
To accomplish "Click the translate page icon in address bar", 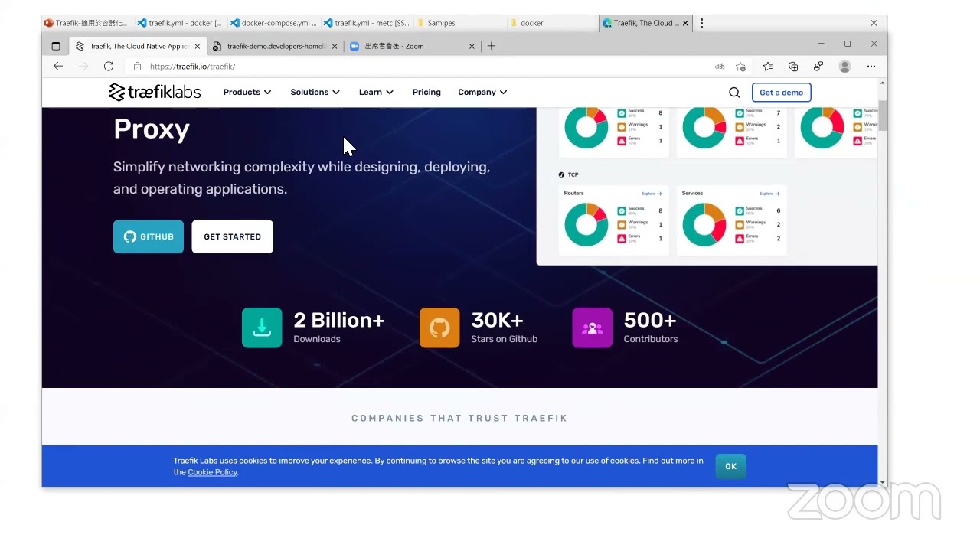I will pyautogui.click(x=720, y=67).
